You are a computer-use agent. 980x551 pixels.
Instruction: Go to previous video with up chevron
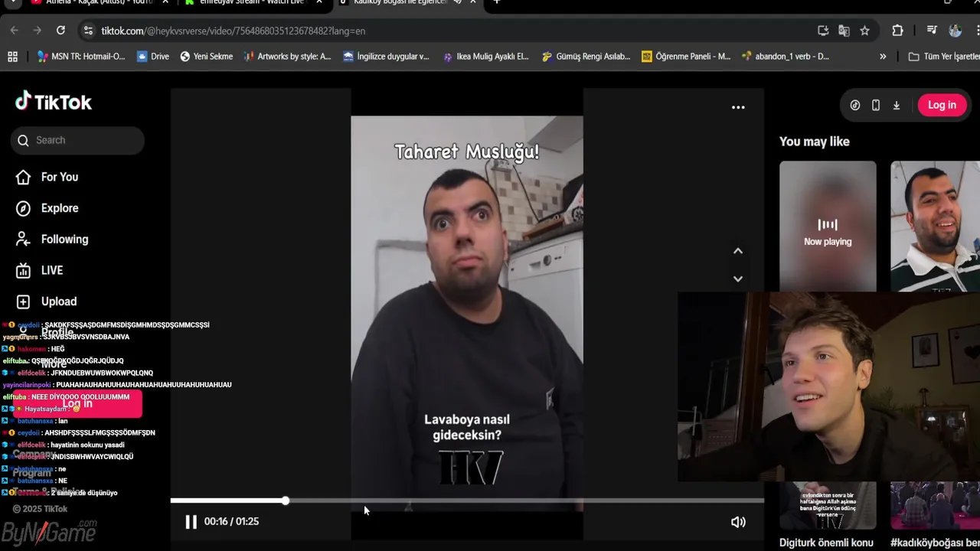pos(738,251)
